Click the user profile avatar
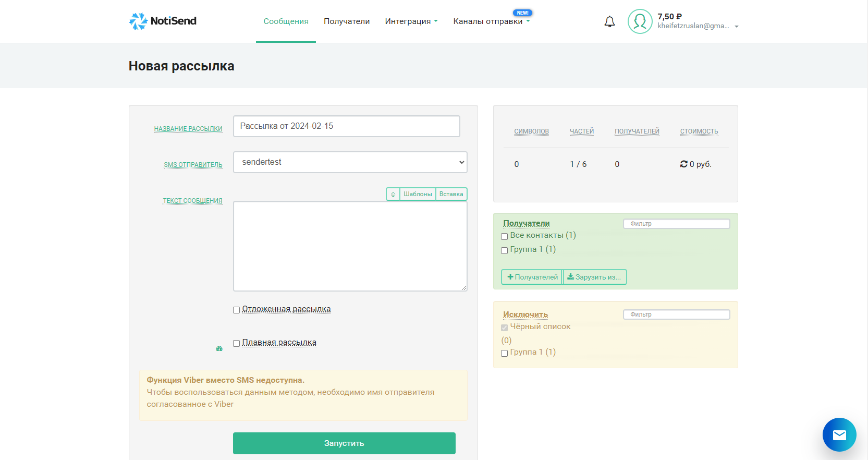Screen dimensions: 868x460 (640, 21)
